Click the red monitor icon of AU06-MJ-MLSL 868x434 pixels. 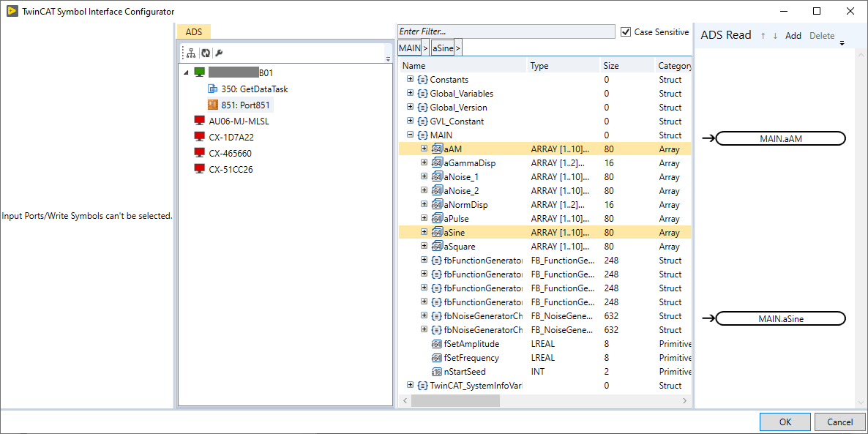tap(199, 121)
